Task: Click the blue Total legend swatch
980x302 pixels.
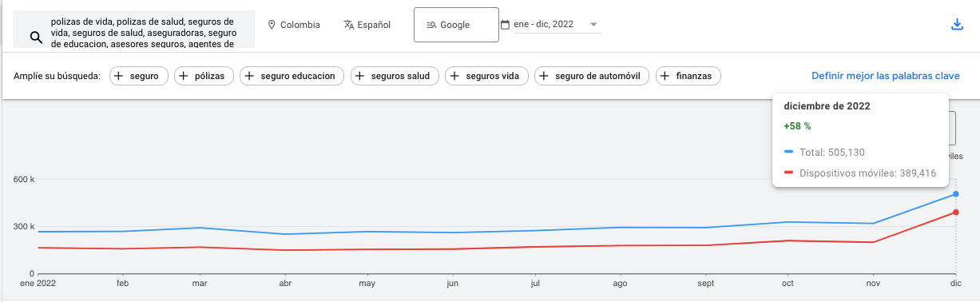Action: click(788, 152)
